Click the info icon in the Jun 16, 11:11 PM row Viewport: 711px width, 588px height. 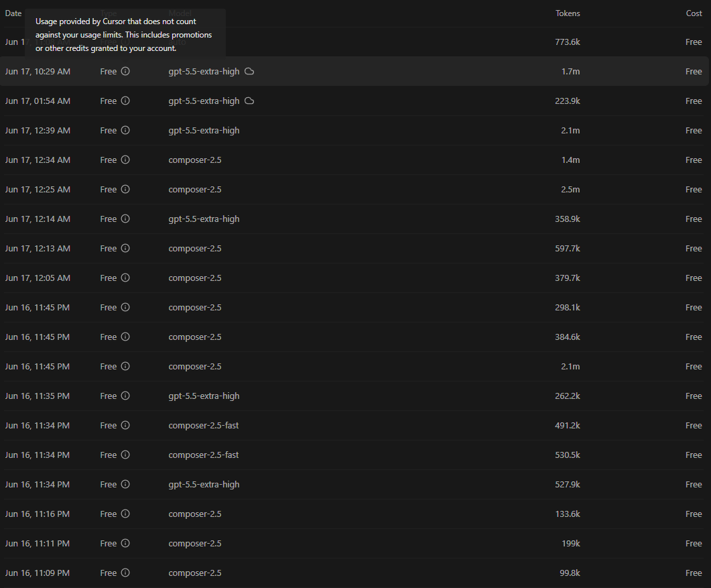125,543
